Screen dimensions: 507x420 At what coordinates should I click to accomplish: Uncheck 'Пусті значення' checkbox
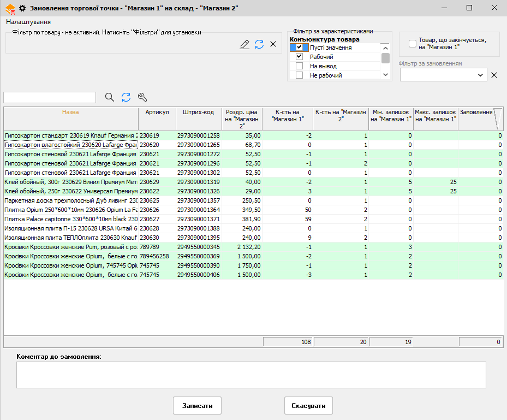tap(299, 48)
